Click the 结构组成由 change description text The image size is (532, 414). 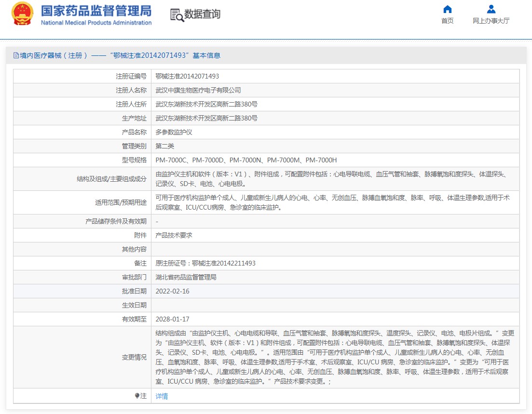click(335, 358)
